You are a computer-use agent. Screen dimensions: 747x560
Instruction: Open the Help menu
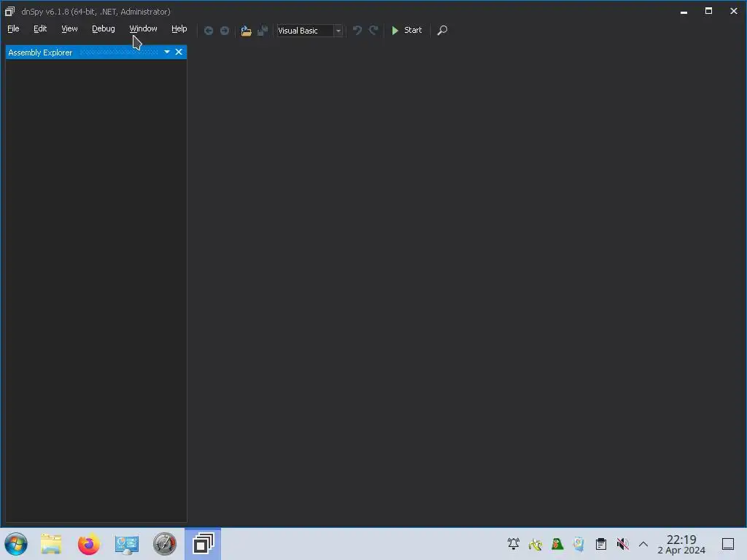179,28
